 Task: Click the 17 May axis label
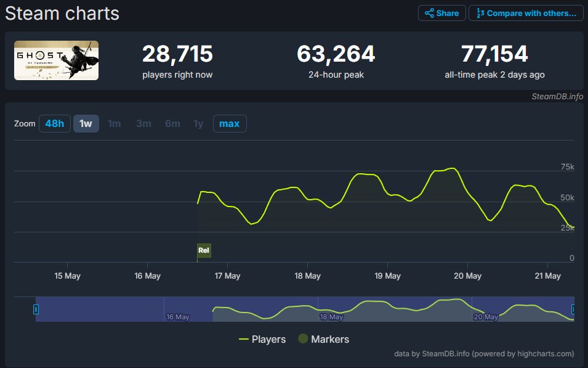(x=227, y=276)
